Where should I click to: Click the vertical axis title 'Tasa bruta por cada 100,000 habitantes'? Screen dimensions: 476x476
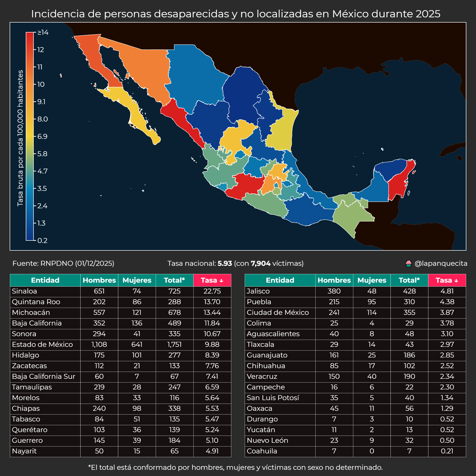pyautogui.click(x=20, y=138)
